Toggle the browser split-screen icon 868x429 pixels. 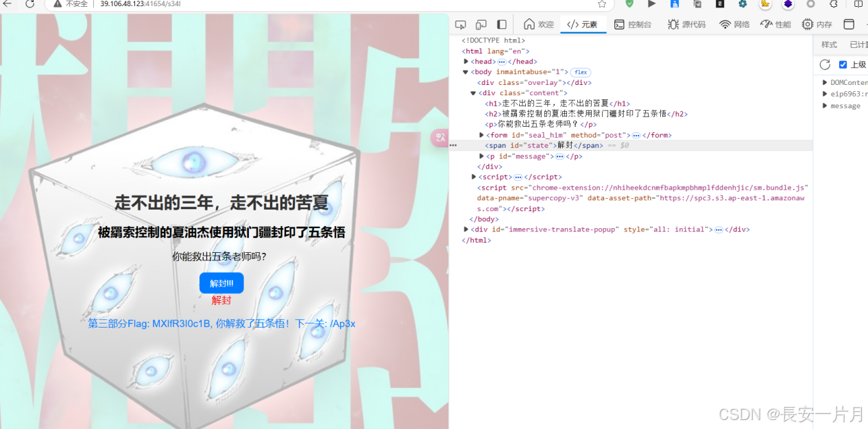[x=858, y=4]
